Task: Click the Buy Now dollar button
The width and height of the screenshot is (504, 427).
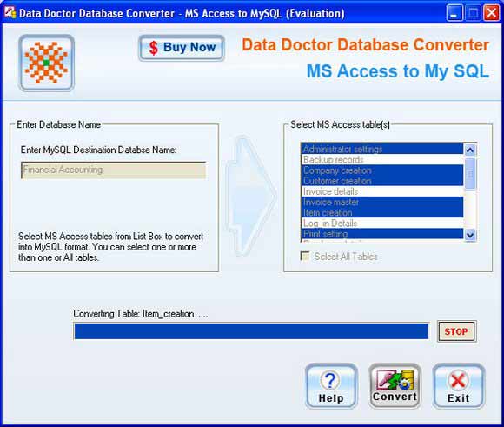Action: (x=182, y=48)
